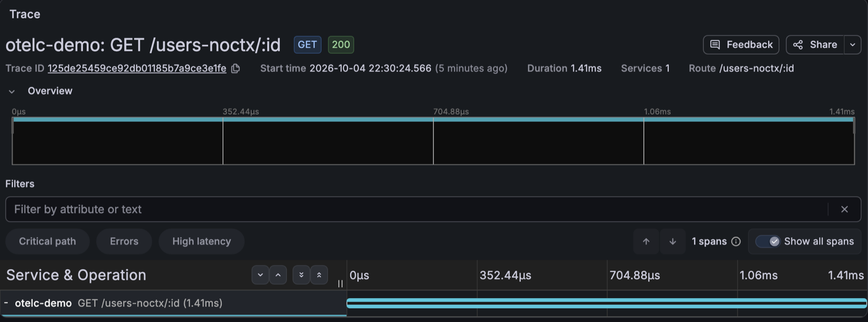Apply the Errors filter
This screenshot has width=868, height=322.
click(x=124, y=241)
